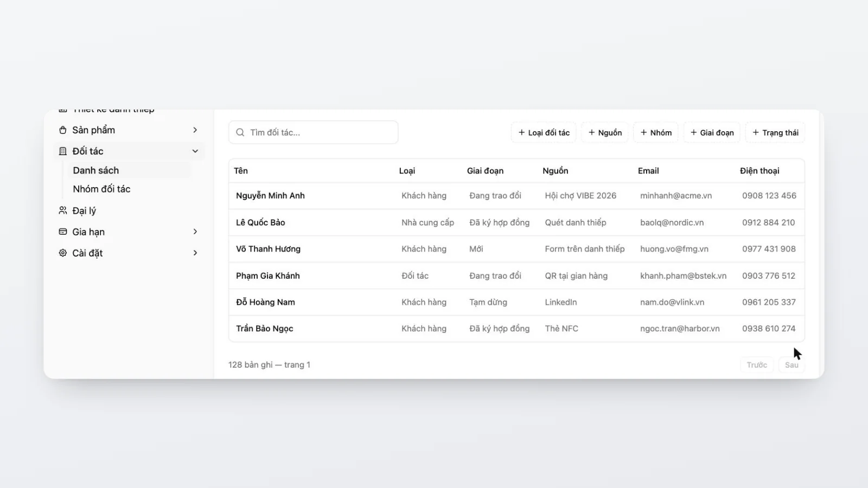The image size is (868, 488).
Task: Focus the Tìm đối tác search field
Action: click(314, 132)
